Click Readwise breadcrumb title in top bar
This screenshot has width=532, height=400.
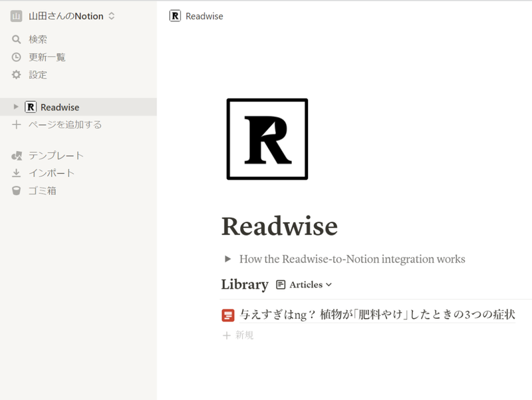(204, 16)
